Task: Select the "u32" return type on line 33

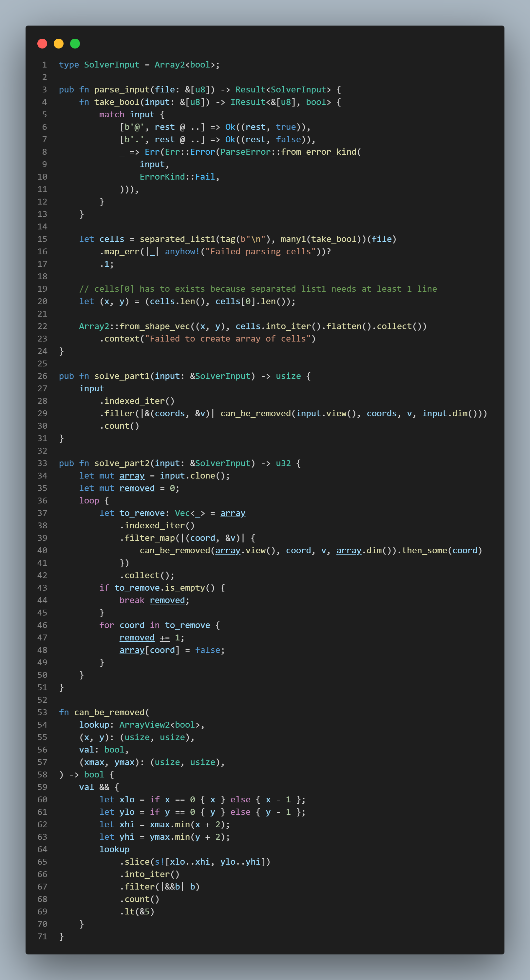Action: (283, 463)
